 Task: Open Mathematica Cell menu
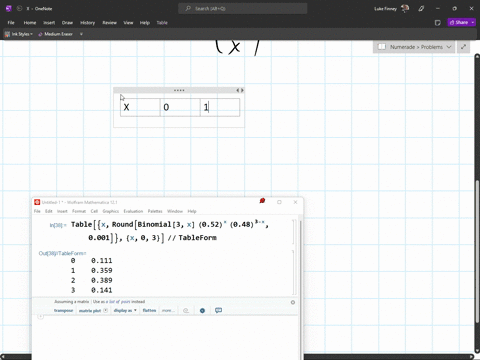point(94,211)
